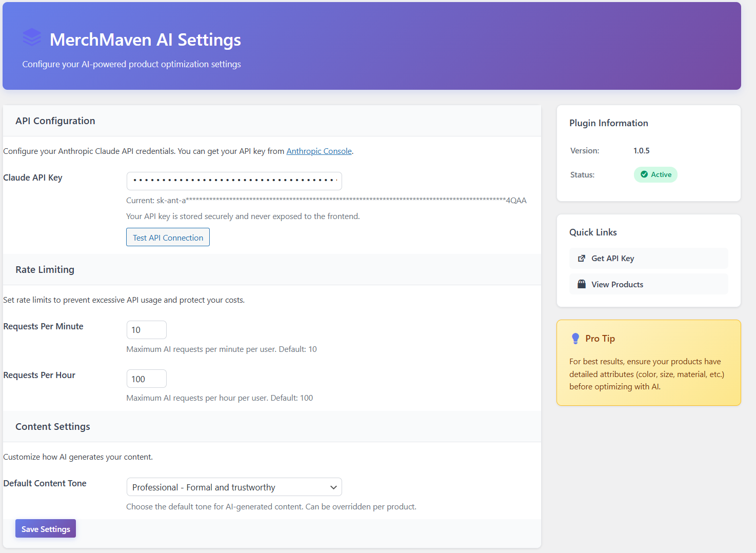Image resolution: width=756 pixels, height=553 pixels.
Task: Click the Pro Tip advice paragraph
Action: [647, 374]
